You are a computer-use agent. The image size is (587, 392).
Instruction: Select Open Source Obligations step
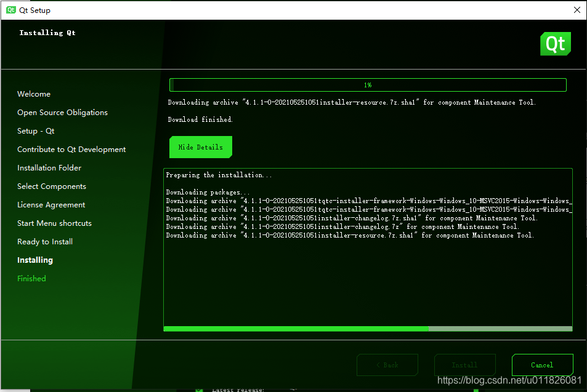point(62,112)
